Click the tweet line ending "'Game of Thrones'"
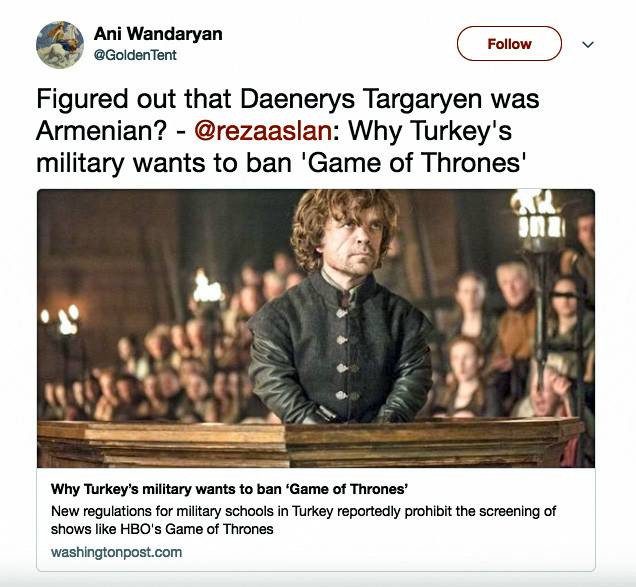The width and height of the screenshot is (636, 587). tap(281, 163)
